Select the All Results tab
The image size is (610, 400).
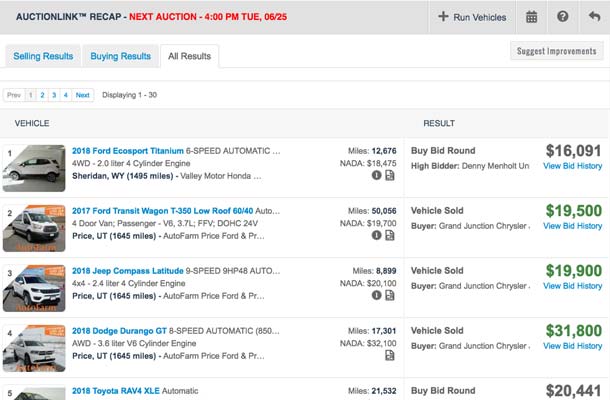pyautogui.click(x=189, y=56)
